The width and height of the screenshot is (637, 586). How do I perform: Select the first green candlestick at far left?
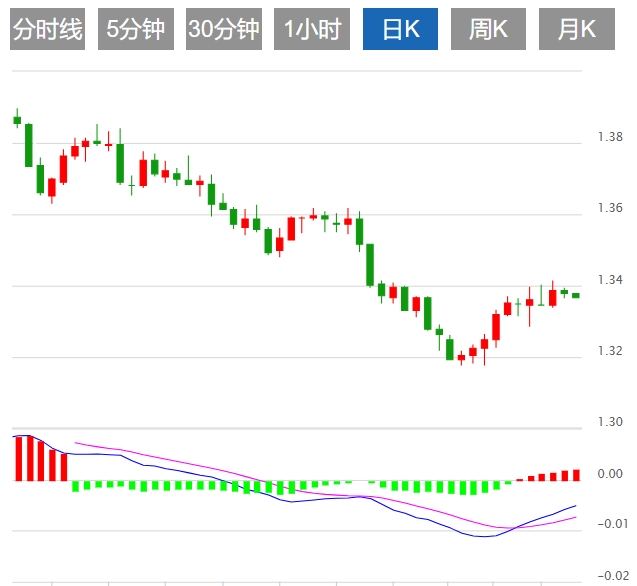pos(17,120)
